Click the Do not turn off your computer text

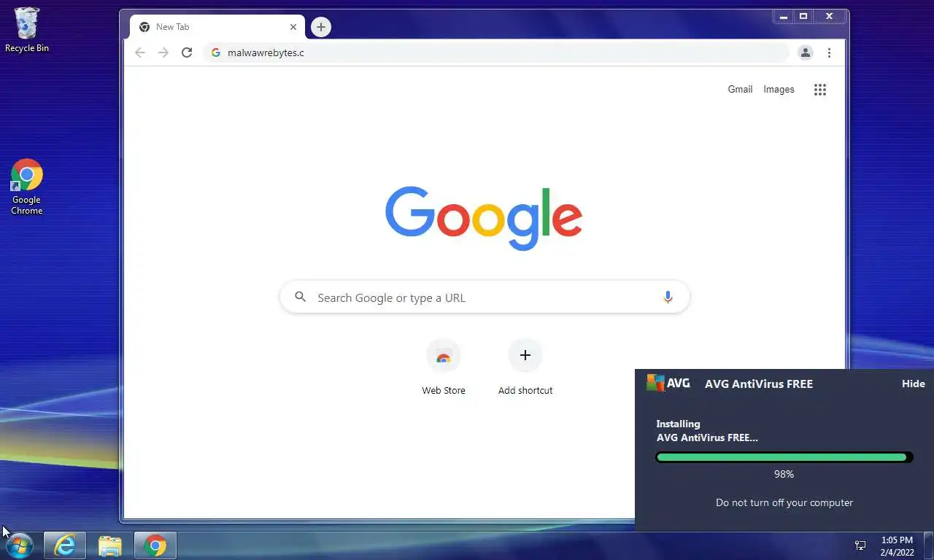pos(784,502)
